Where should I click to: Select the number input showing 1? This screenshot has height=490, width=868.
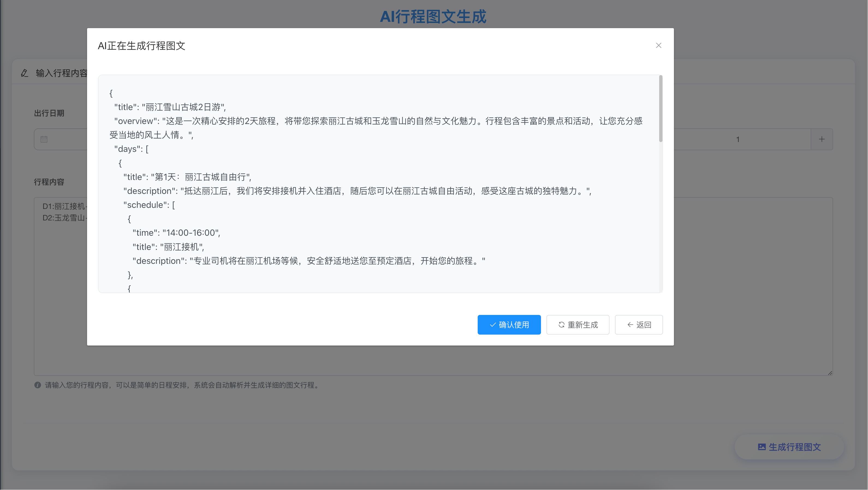click(738, 139)
